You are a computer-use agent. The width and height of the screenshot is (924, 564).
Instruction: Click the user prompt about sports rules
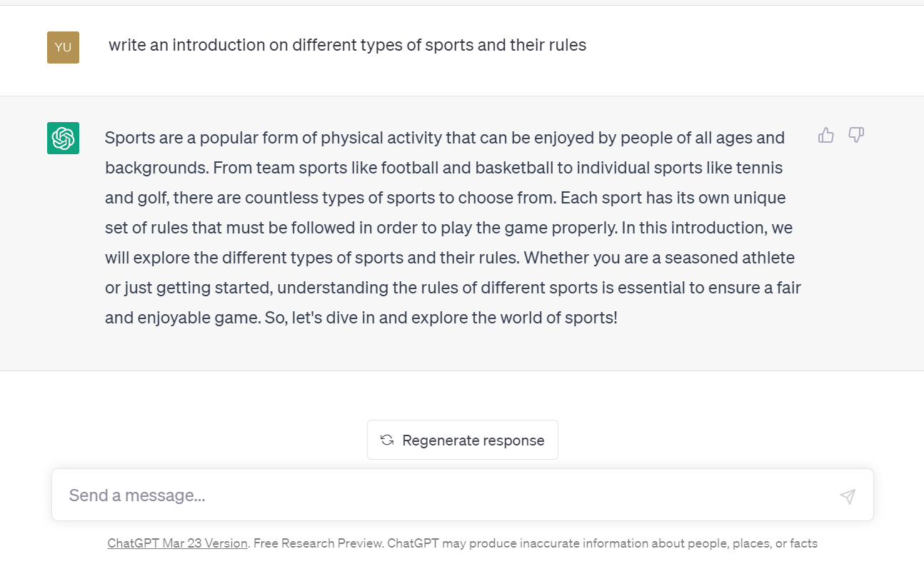coord(347,45)
